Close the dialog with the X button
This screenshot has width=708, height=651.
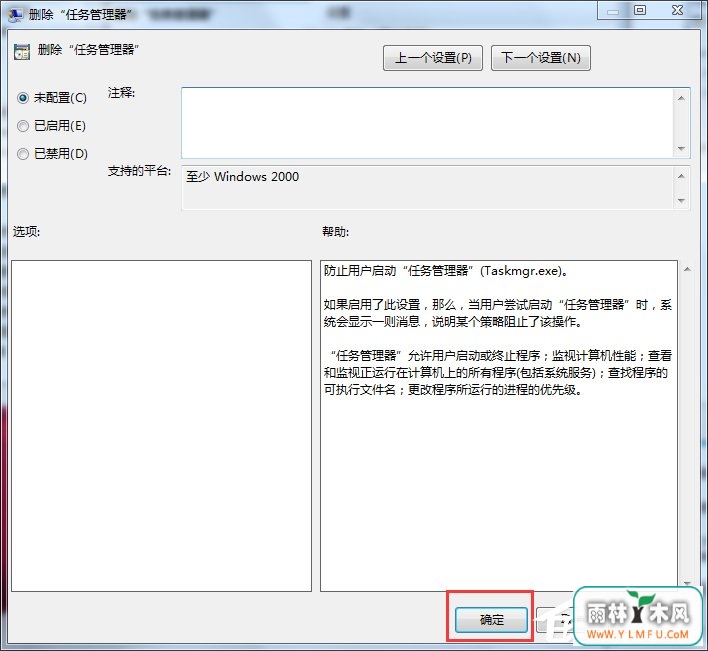point(677,10)
